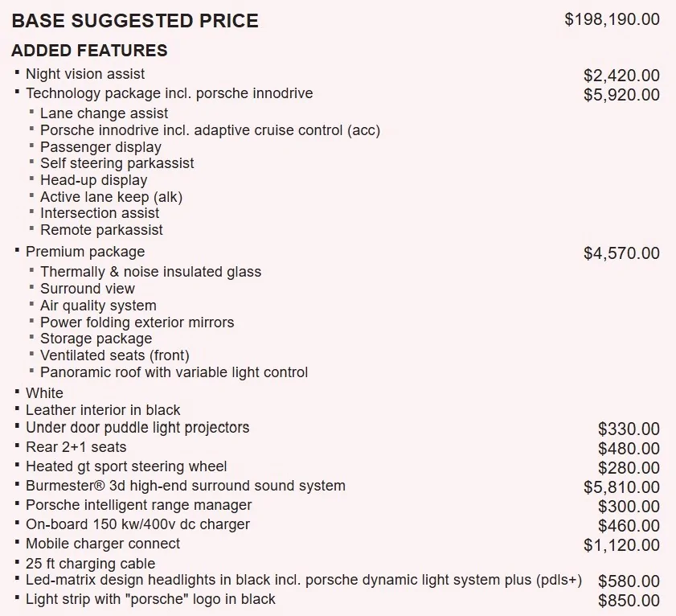
Task: Click the Burmester 3d surround sound system item
Action: (186, 486)
